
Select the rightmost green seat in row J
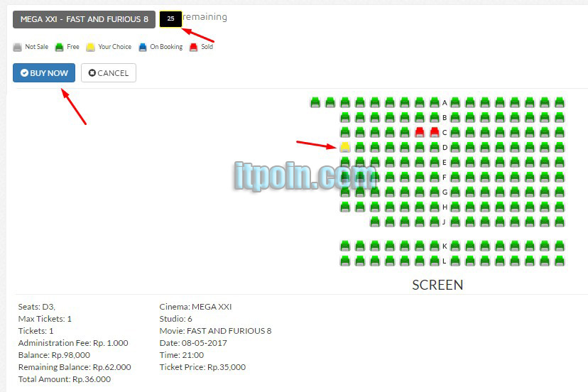coord(560,222)
